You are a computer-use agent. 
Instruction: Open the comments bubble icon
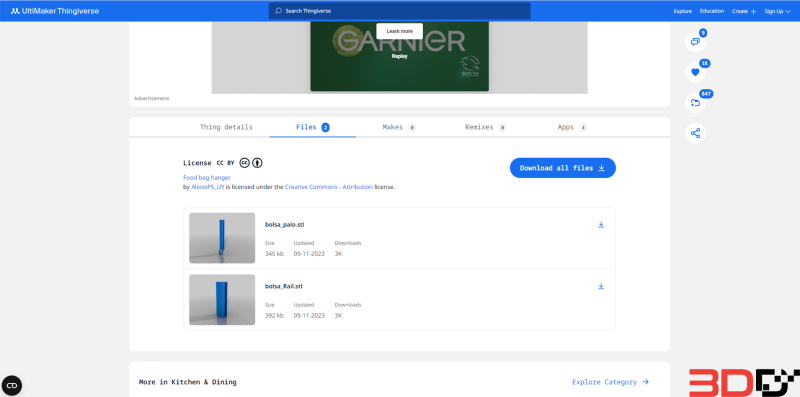coord(695,42)
